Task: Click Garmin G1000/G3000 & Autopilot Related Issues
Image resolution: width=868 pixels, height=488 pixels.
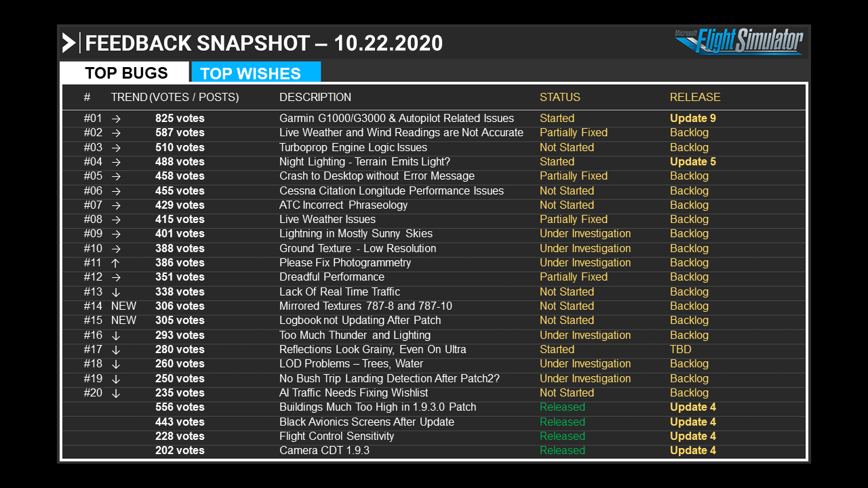Action: [x=397, y=118]
